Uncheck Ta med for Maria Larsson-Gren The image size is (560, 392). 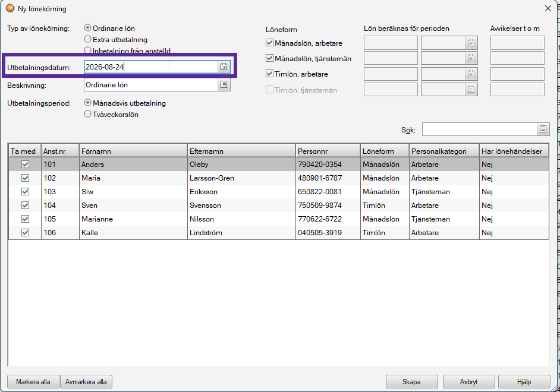(x=25, y=178)
